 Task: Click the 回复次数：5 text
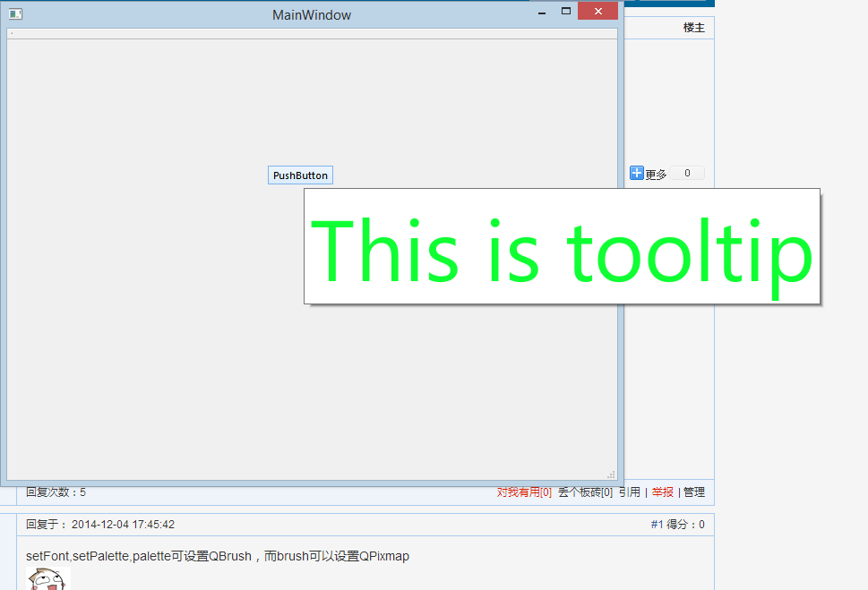click(56, 492)
